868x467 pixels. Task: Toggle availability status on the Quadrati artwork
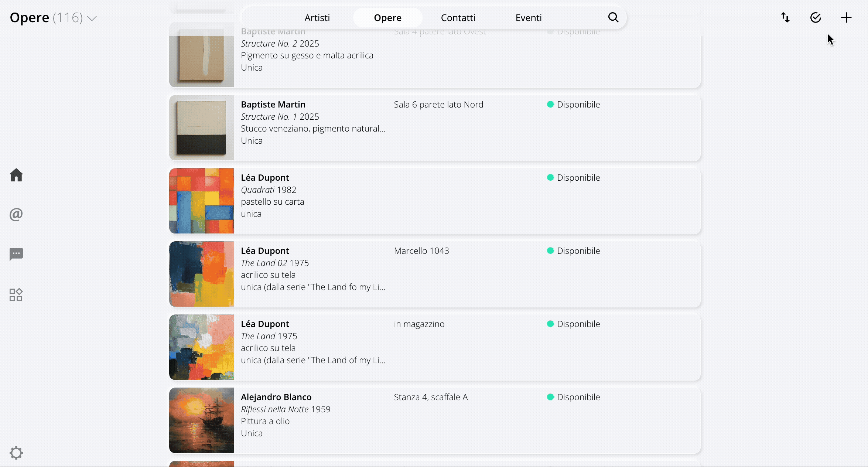(x=550, y=178)
